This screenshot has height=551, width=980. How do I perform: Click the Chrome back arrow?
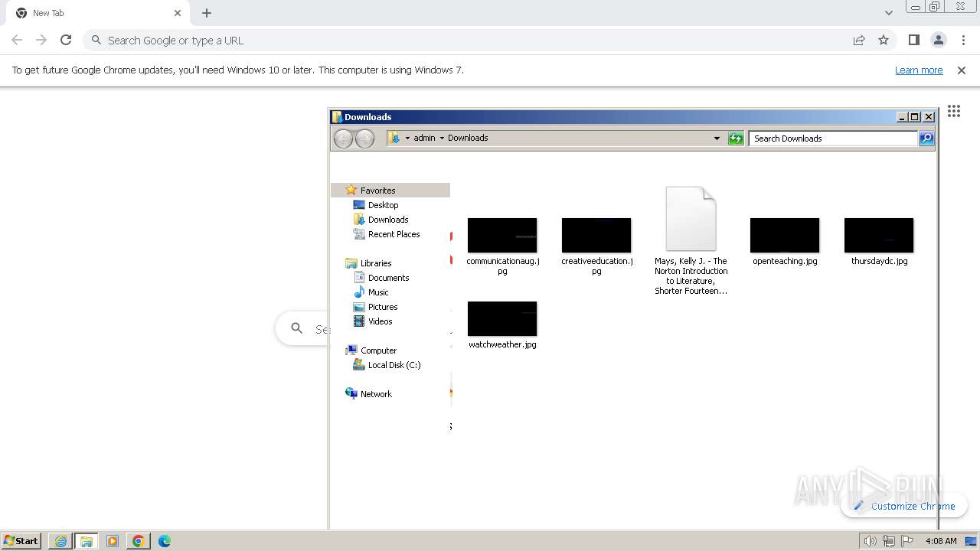tap(17, 40)
